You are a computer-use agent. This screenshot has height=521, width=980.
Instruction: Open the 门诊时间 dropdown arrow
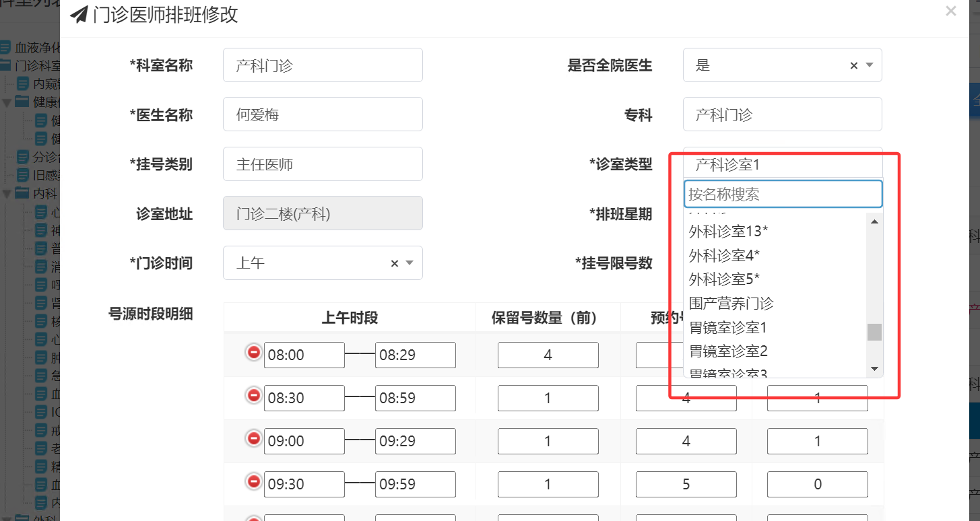(x=410, y=263)
